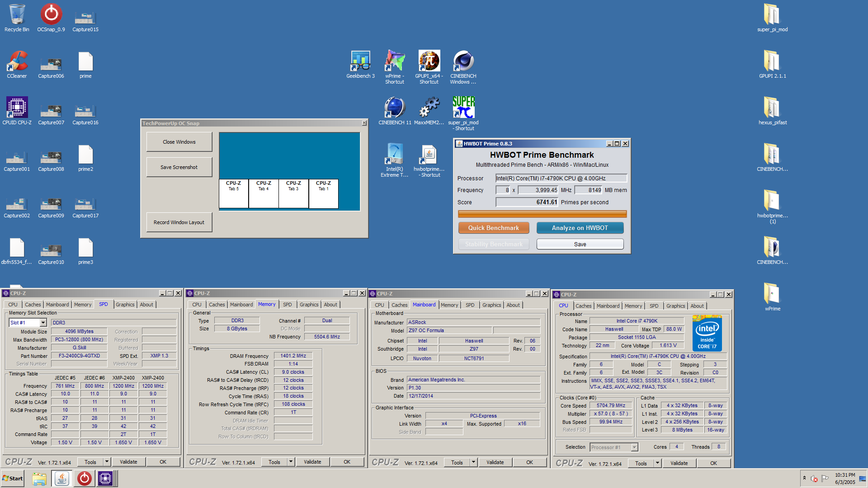Image resolution: width=868 pixels, height=488 pixels.
Task: Switch to Graphics tab in Memory CPU-Z window
Action: click(x=309, y=305)
